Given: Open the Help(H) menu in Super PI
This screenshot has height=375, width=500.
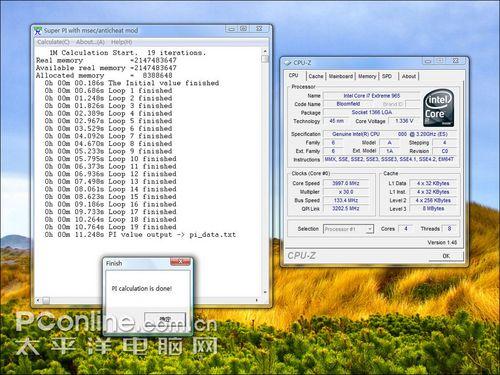Looking at the screenshot, I should 121,42.
